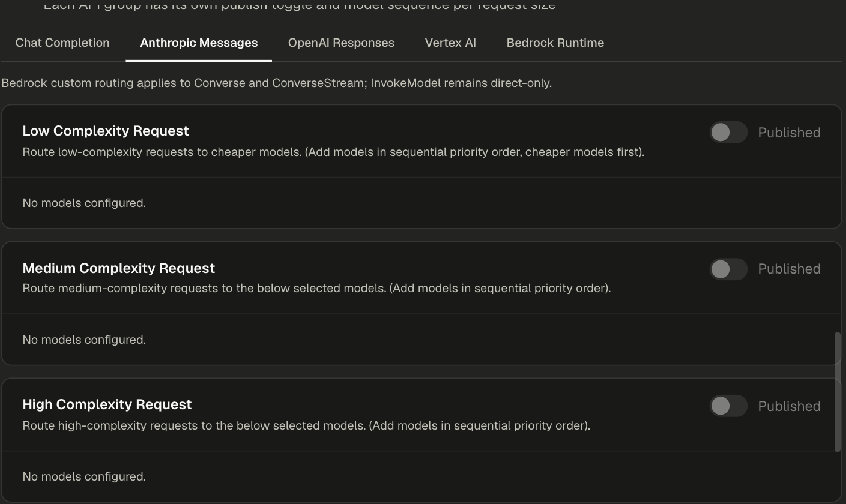The height and width of the screenshot is (504, 846).
Task: Click the Medium Complexity Request heading
Action: click(119, 268)
